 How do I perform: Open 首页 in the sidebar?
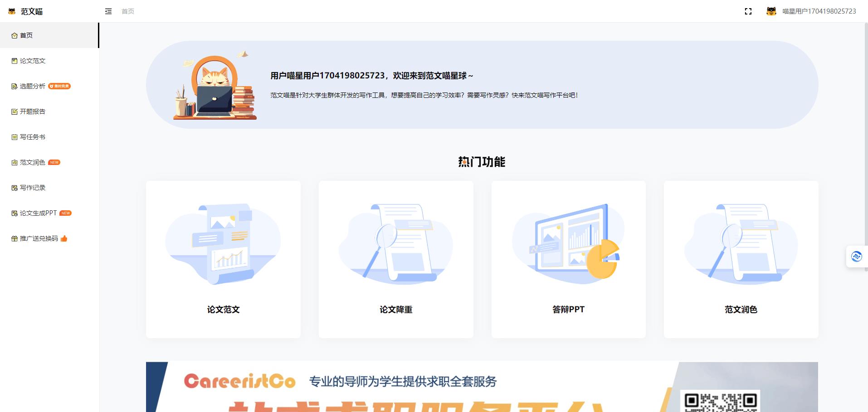[26, 35]
